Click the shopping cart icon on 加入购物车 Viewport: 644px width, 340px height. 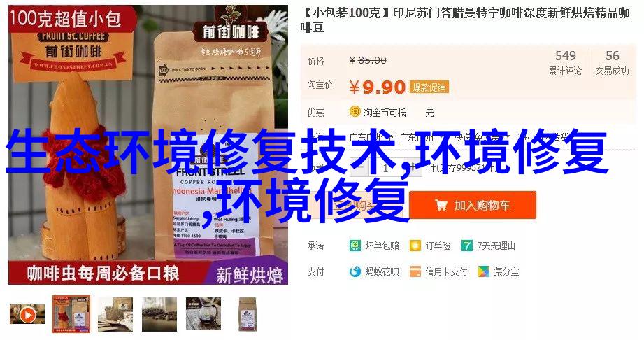pyautogui.click(x=441, y=205)
